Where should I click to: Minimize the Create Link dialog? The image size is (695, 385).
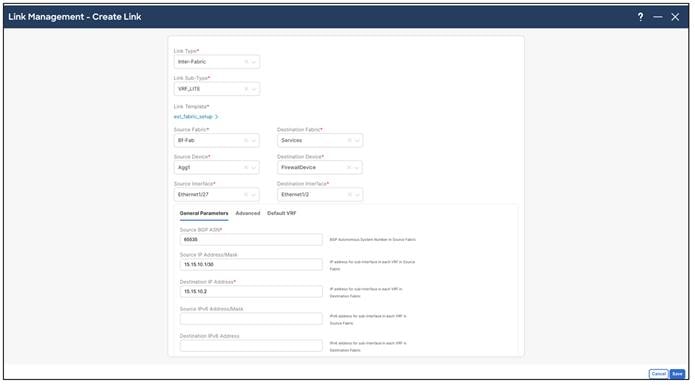point(658,17)
